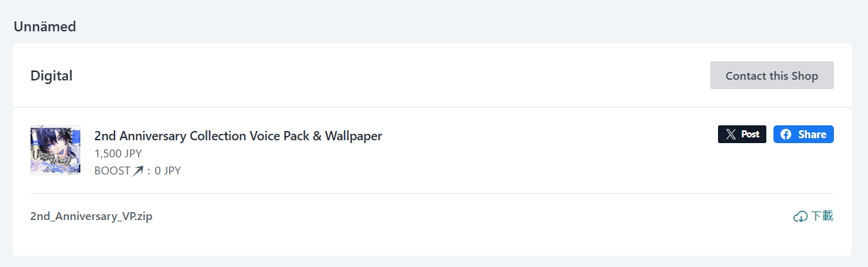Click the Facebook logo in Share button
This screenshot has height=267, width=868.
[x=786, y=135]
